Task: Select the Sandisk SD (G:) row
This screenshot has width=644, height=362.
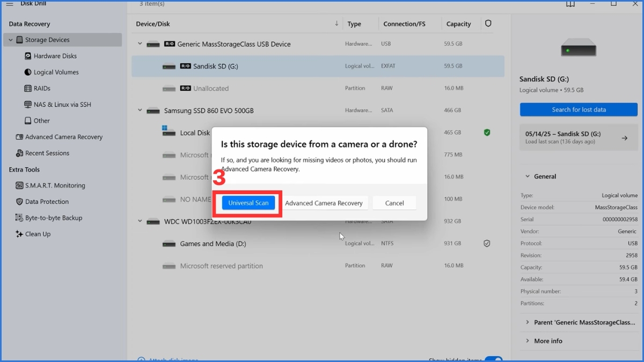Action: (318, 67)
